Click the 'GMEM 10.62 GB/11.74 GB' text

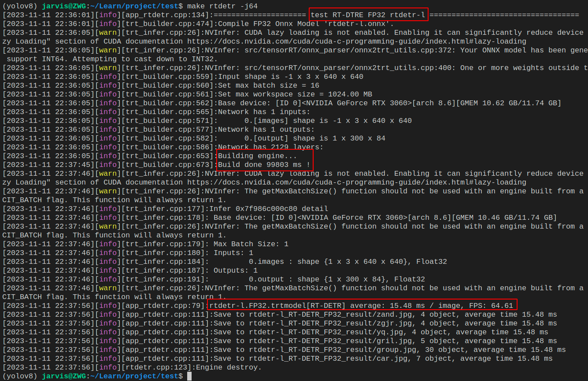[509, 103]
